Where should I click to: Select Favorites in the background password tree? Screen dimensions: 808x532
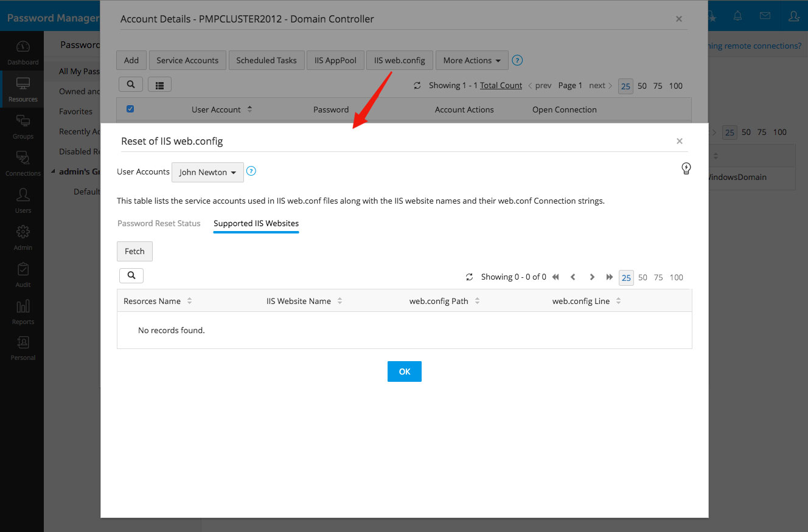point(76,111)
